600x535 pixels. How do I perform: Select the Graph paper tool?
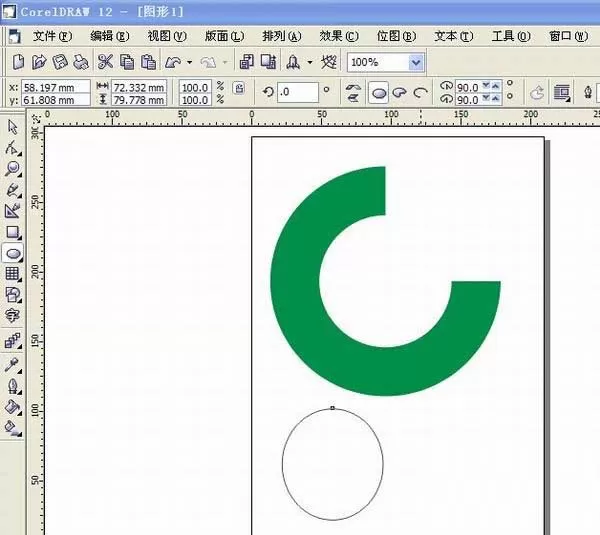[x=13, y=274]
